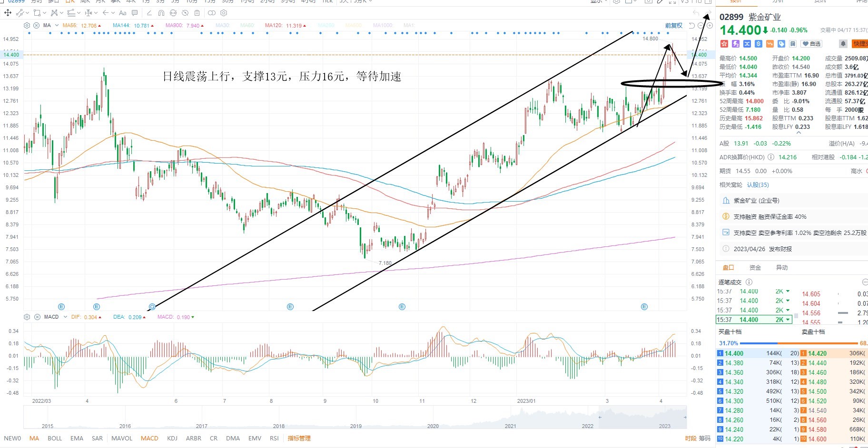Click timeline range overview near 2023

click(x=665, y=426)
